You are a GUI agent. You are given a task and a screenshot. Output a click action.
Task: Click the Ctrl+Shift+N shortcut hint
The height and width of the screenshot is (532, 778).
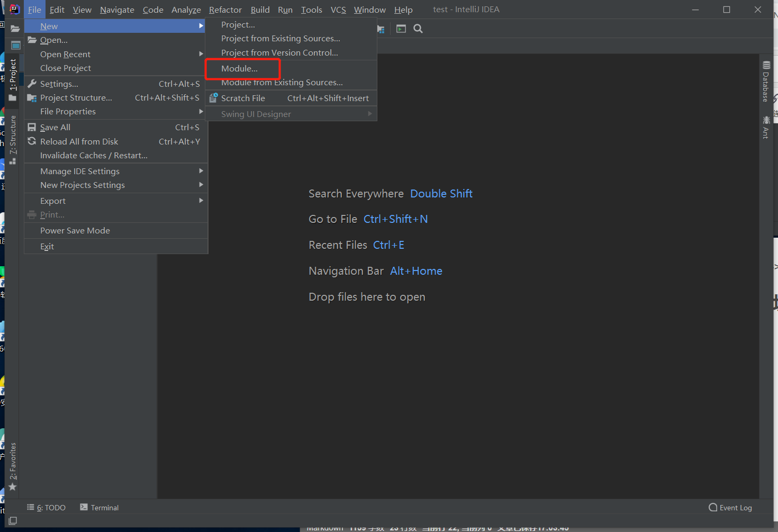click(x=395, y=219)
